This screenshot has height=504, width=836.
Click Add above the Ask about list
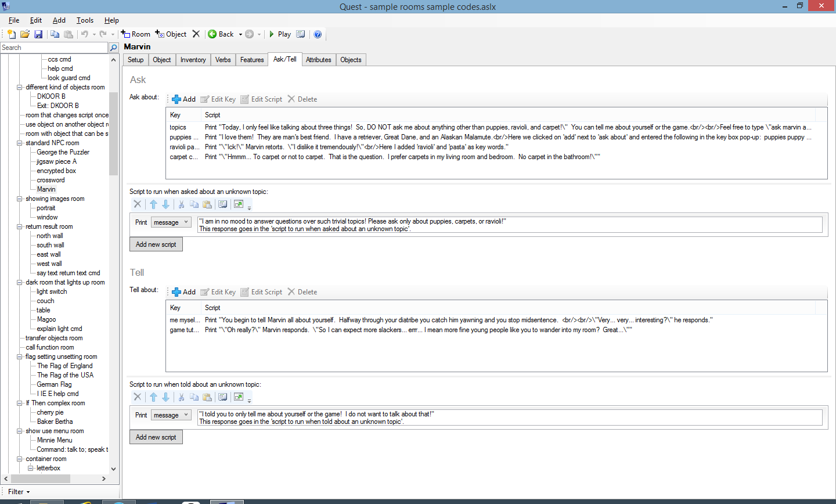point(183,99)
